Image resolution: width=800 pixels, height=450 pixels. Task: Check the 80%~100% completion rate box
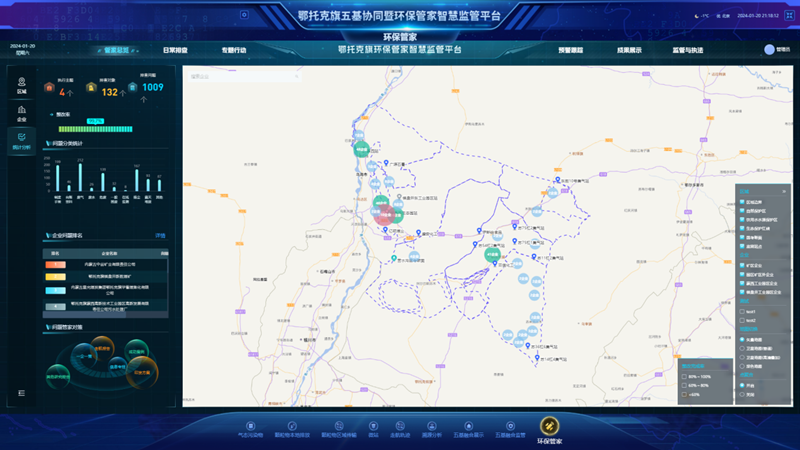click(684, 377)
